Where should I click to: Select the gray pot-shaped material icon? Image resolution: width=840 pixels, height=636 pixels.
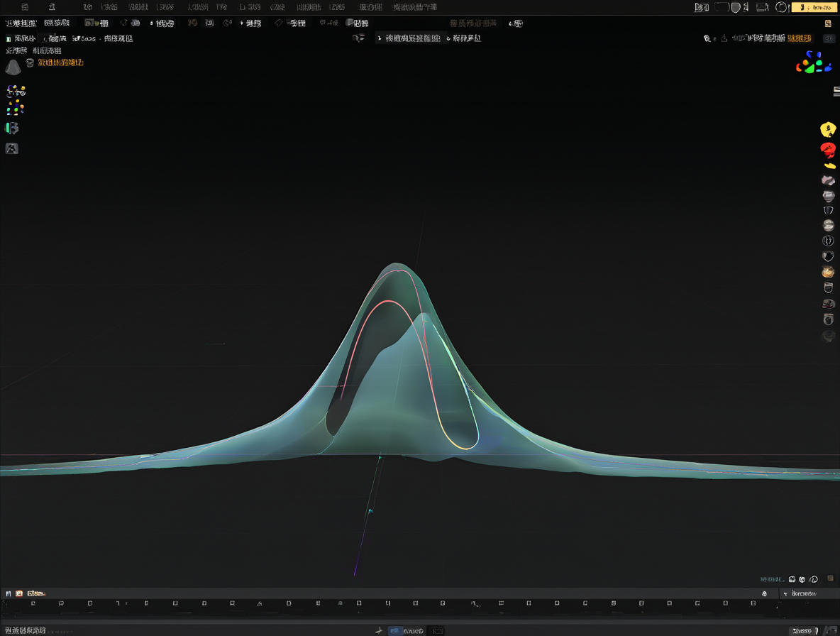coord(828,196)
